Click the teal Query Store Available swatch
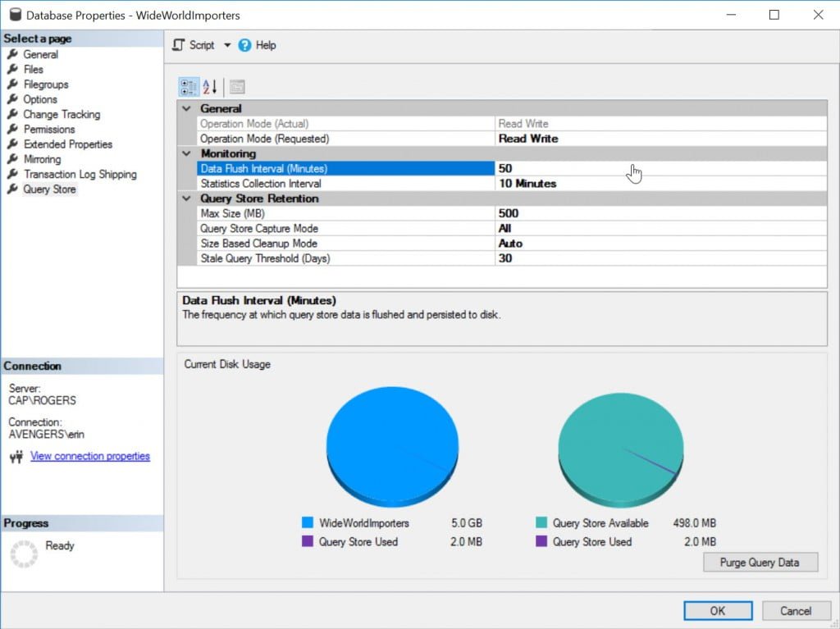The height and width of the screenshot is (629, 840). [541, 522]
